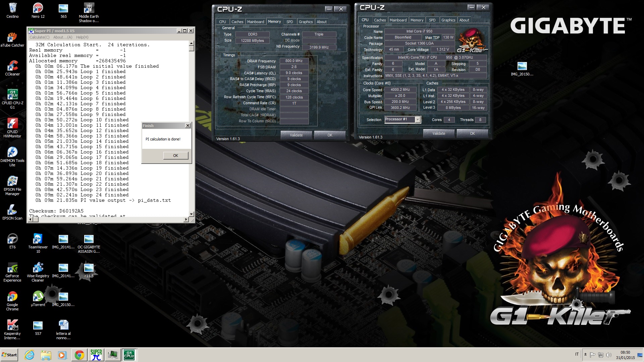Click the IT language indicator in taskbar
Screen dimensions: 644x362
coord(577,354)
